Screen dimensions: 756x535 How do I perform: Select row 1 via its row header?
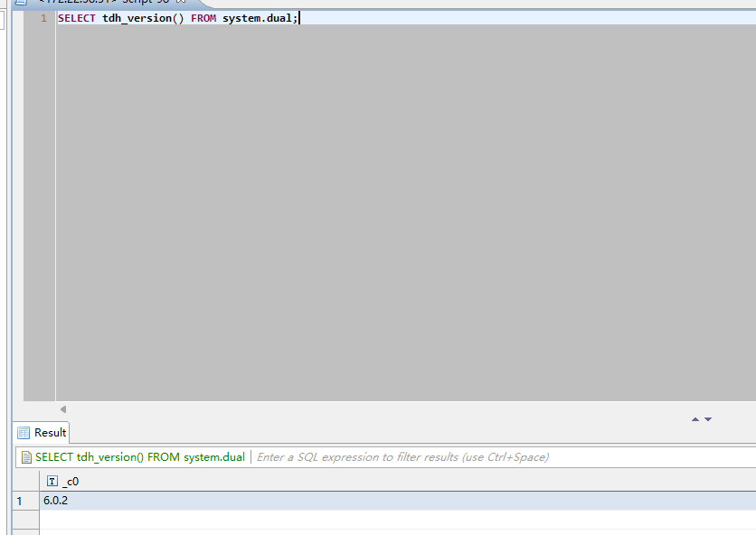click(x=20, y=501)
